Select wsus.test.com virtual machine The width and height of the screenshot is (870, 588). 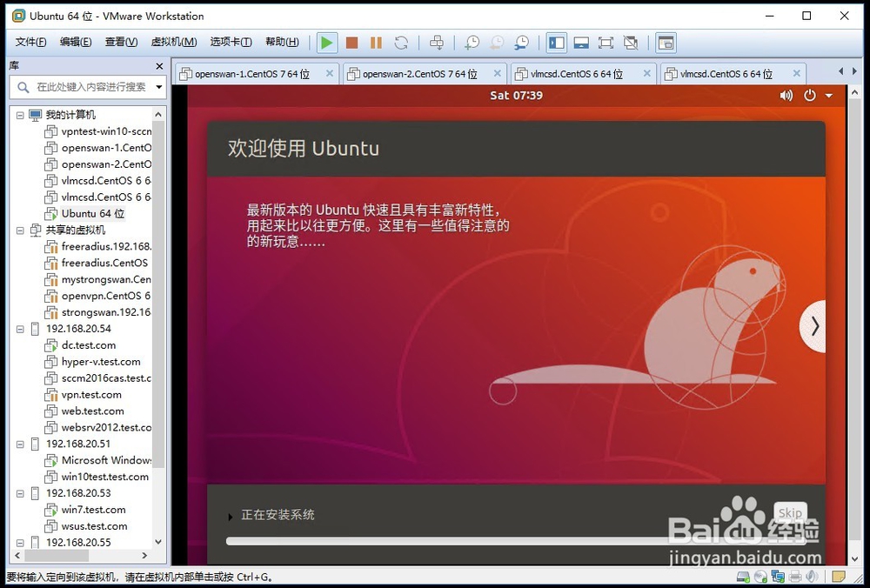(x=86, y=526)
